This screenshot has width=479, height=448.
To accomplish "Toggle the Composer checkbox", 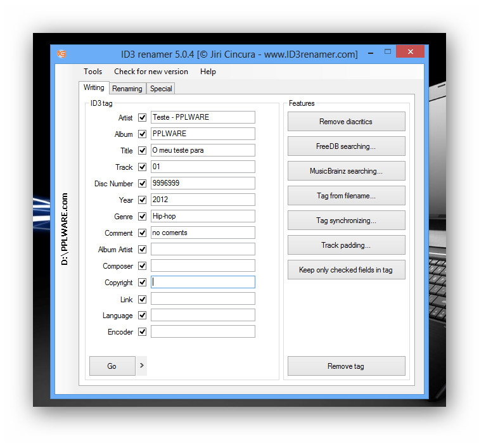I will click(x=142, y=266).
